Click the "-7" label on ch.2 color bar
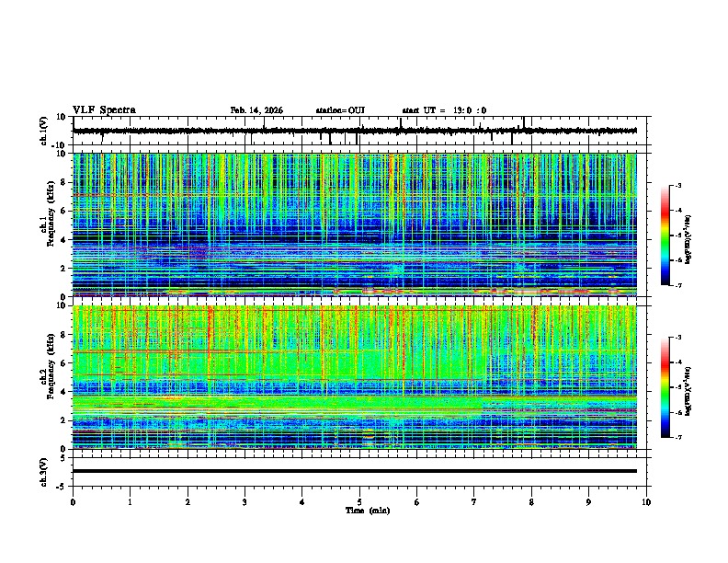Screen dimensions: 728x563 (x=678, y=437)
